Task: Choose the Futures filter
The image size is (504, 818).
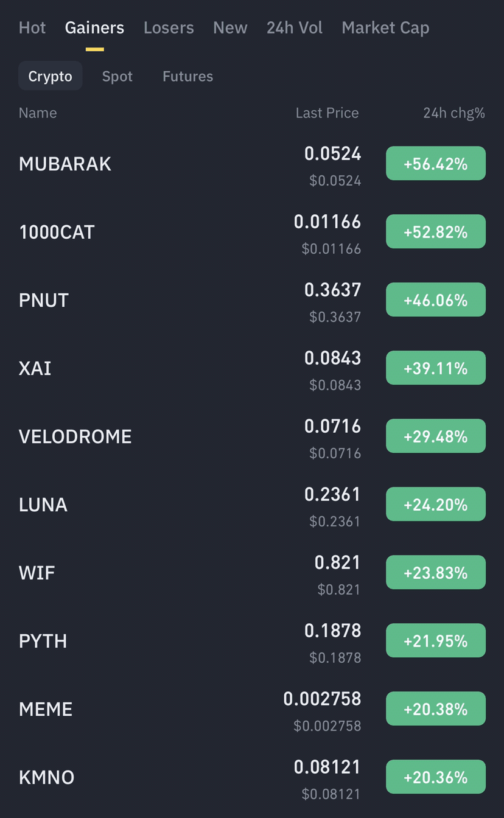Action: [x=187, y=76]
